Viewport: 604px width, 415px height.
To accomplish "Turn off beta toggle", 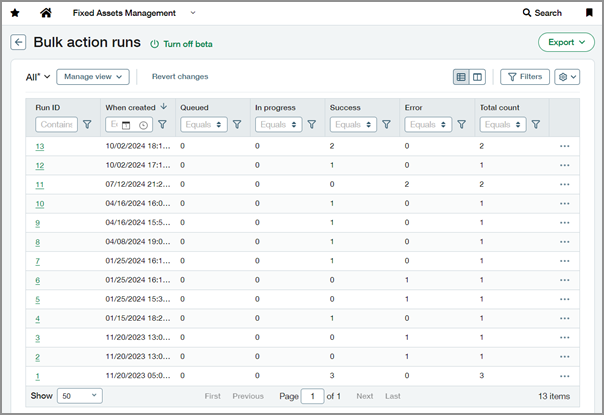I will 181,44.
